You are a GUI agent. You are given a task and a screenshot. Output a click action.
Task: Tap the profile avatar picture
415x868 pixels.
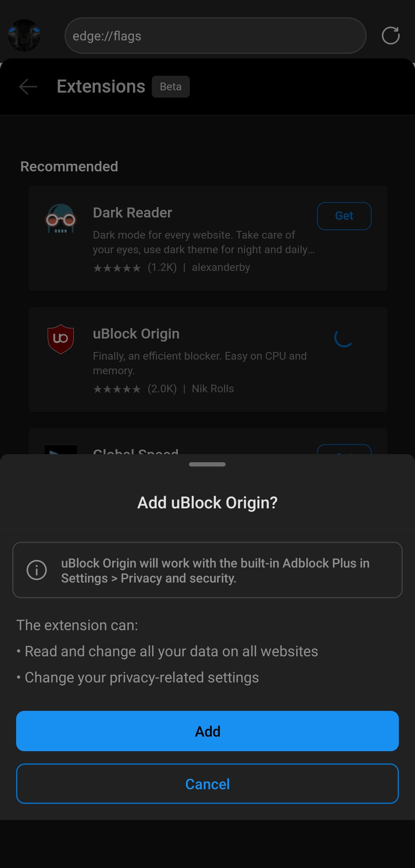click(x=24, y=35)
